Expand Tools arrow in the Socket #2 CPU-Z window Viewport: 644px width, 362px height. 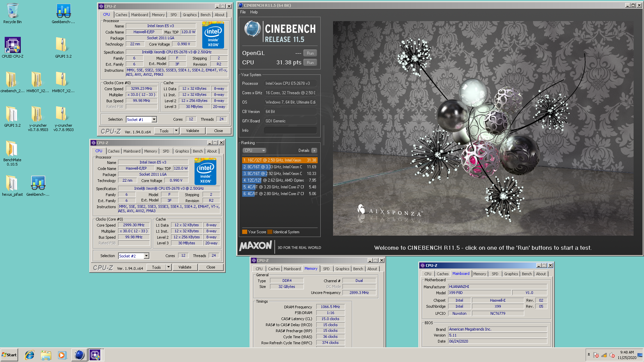click(169, 267)
